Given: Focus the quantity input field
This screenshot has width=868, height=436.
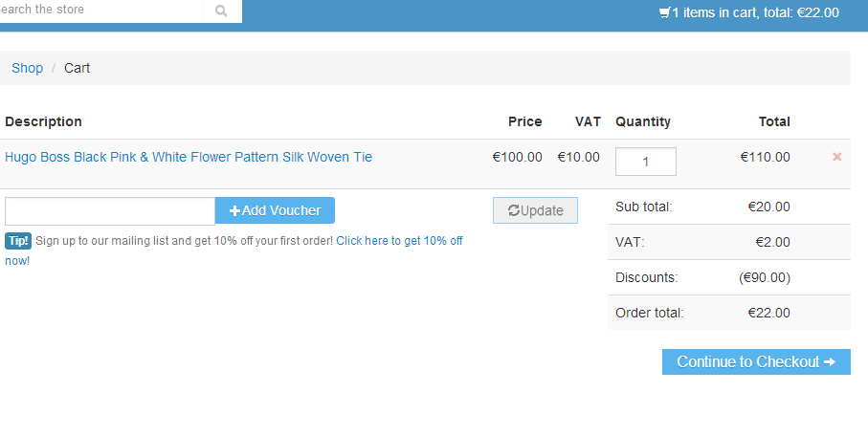Looking at the screenshot, I should coord(645,162).
